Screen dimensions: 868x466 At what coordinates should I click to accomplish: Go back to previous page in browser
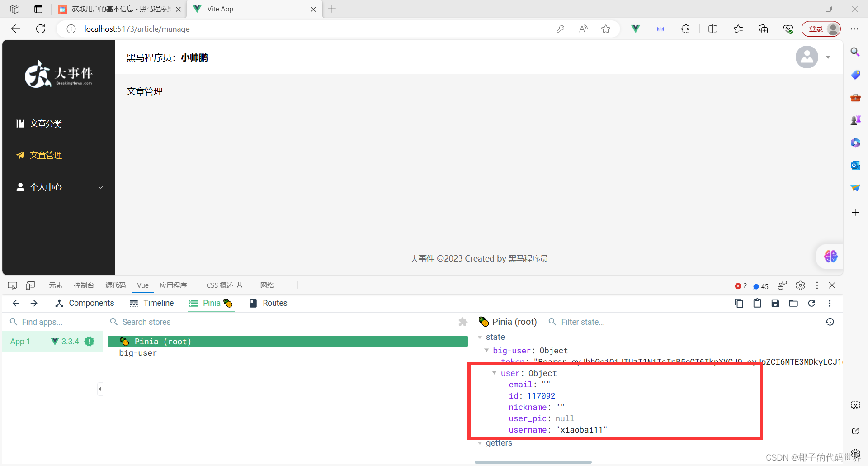[16, 29]
